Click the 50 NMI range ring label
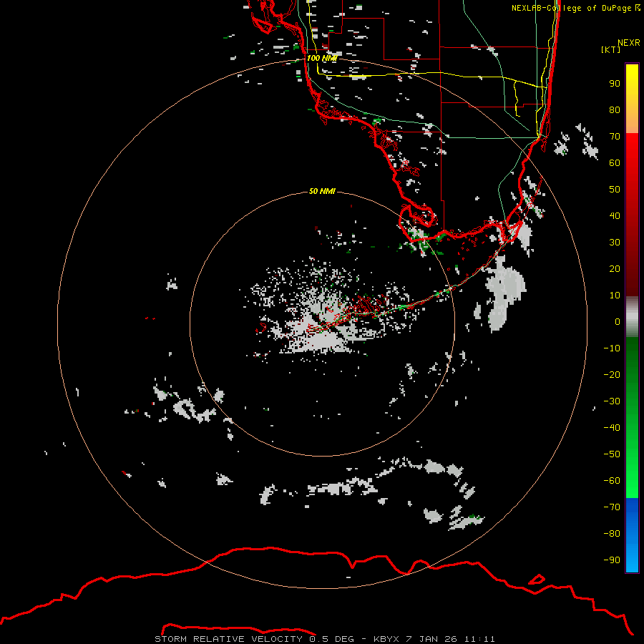644x644 pixels. pyautogui.click(x=322, y=191)
